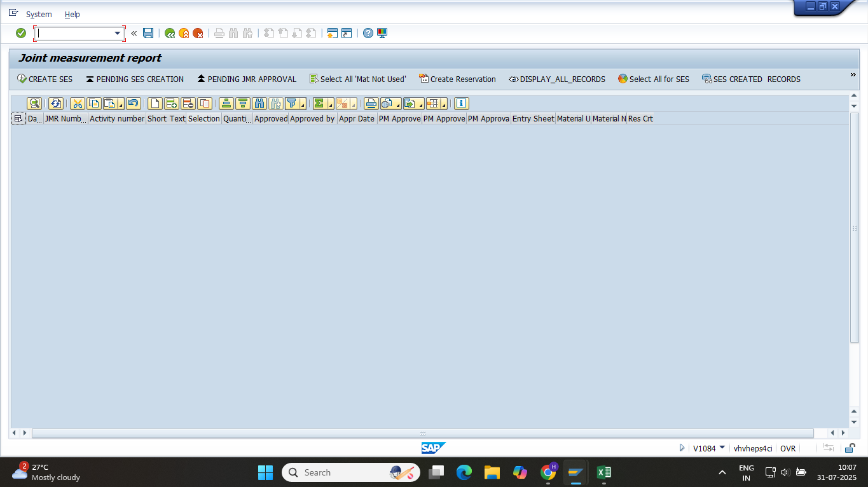Click the CREATE SES button
The height and width of the screenshot is (487, 868).
[x=45, y=79]
